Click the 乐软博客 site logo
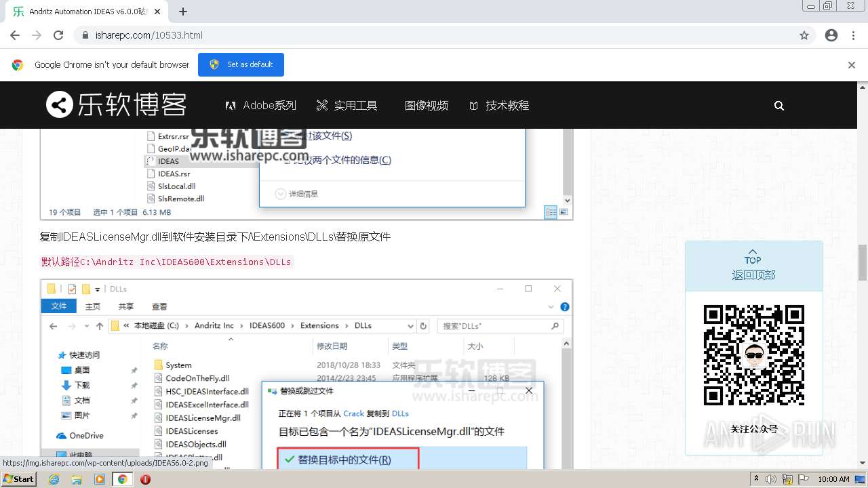This screenshot has height=488, width=868. coord(116,105)
